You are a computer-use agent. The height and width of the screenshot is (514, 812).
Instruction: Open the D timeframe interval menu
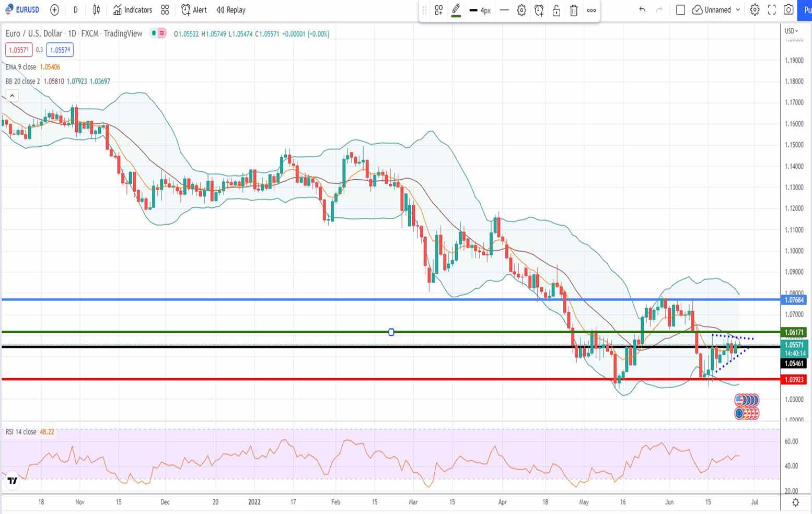[x=76, y=10]
